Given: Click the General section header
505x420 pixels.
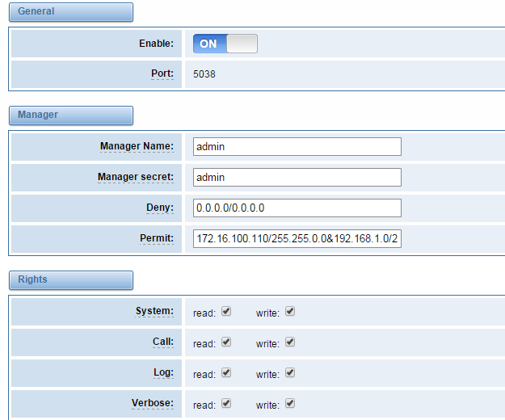Looking at the screenshot, I should click(x=71, y=12).
